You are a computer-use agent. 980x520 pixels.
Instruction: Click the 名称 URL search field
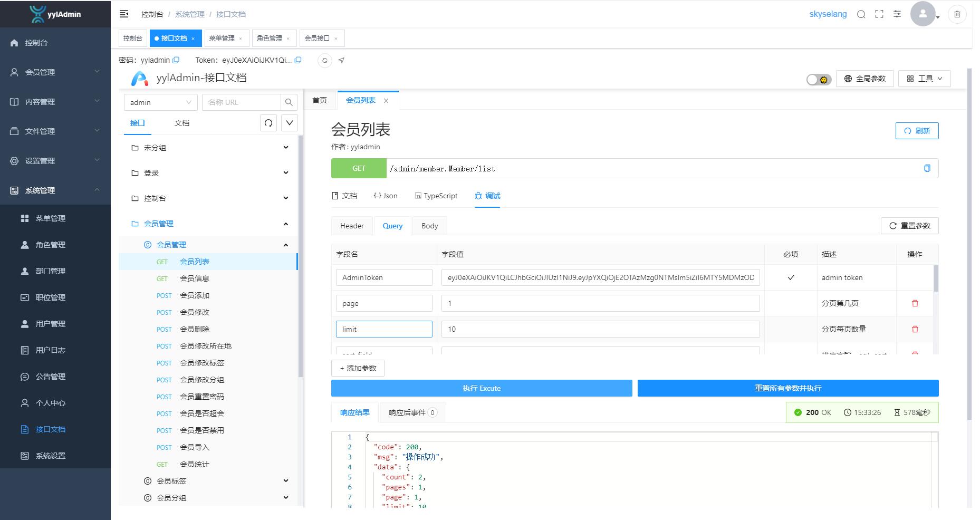241,102
